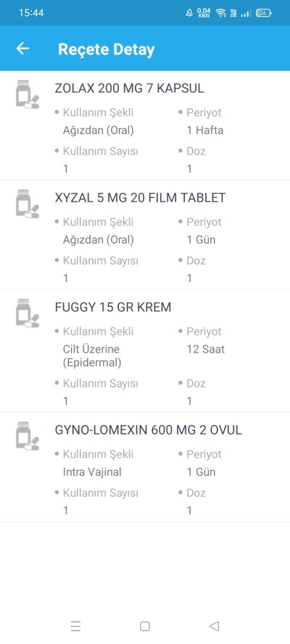
Task: Tap Intra Vajinal usage text
Action: pos(92,472)
